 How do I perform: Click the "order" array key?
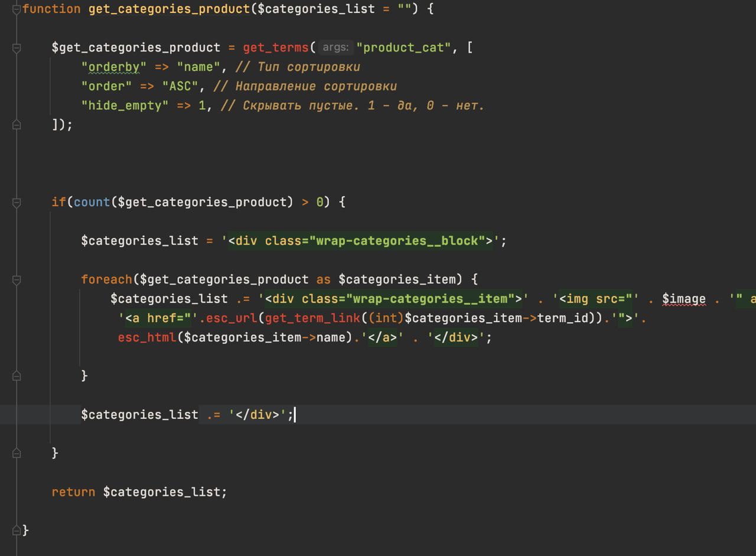[x=106, y=86]
